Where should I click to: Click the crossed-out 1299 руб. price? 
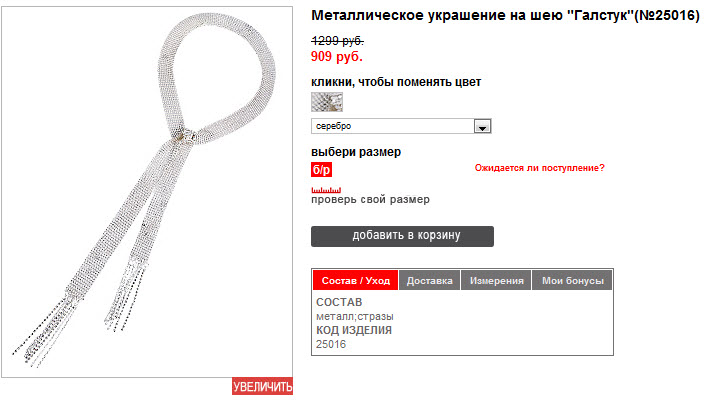(337, 41)
